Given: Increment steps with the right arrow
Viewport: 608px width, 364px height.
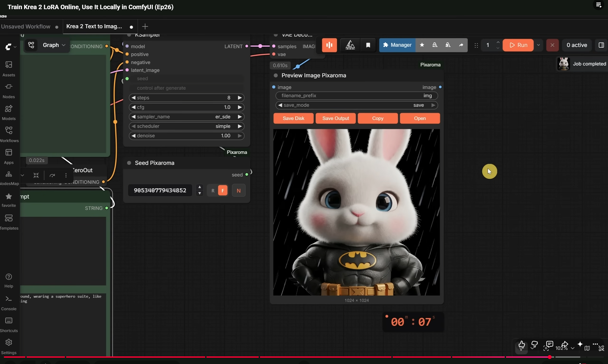Looking at the screenshot, I should click(240, 98).
